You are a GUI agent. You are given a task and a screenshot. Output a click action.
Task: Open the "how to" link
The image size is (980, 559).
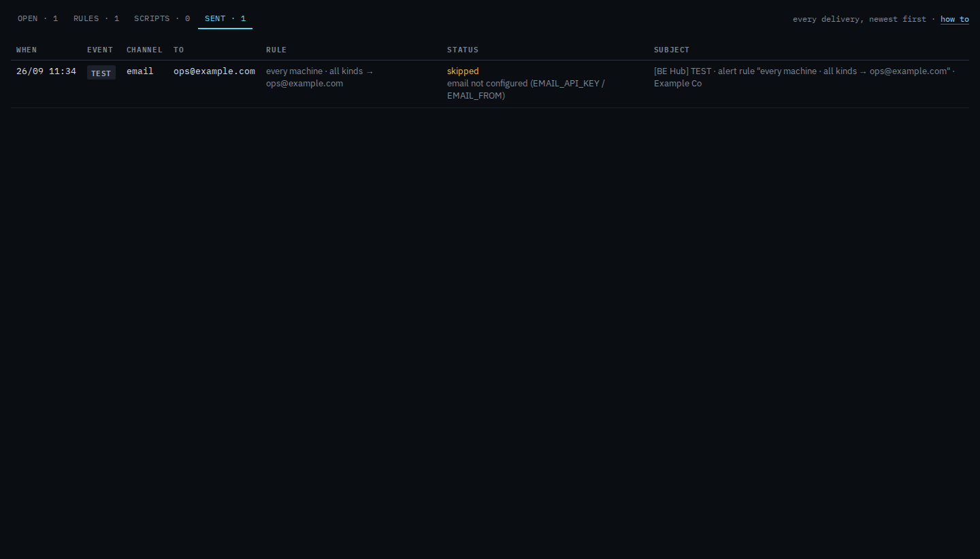tap(955, 19)
